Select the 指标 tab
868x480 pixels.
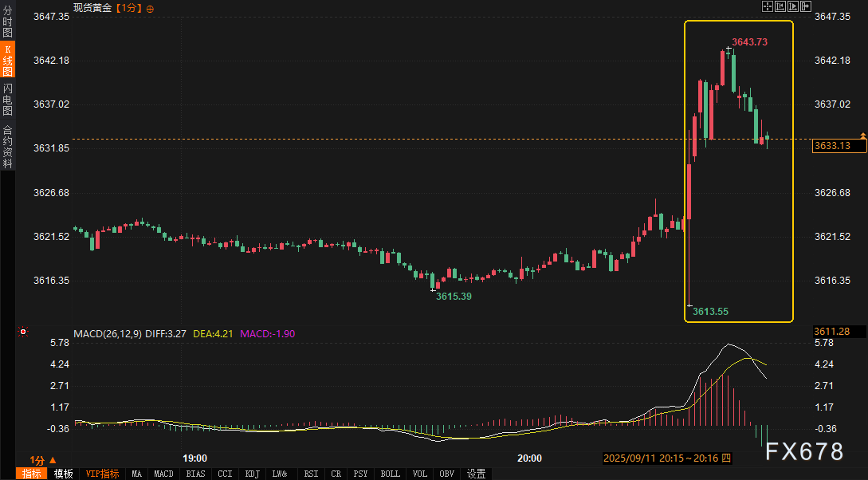pyautogui.click(x=32, y=474)
